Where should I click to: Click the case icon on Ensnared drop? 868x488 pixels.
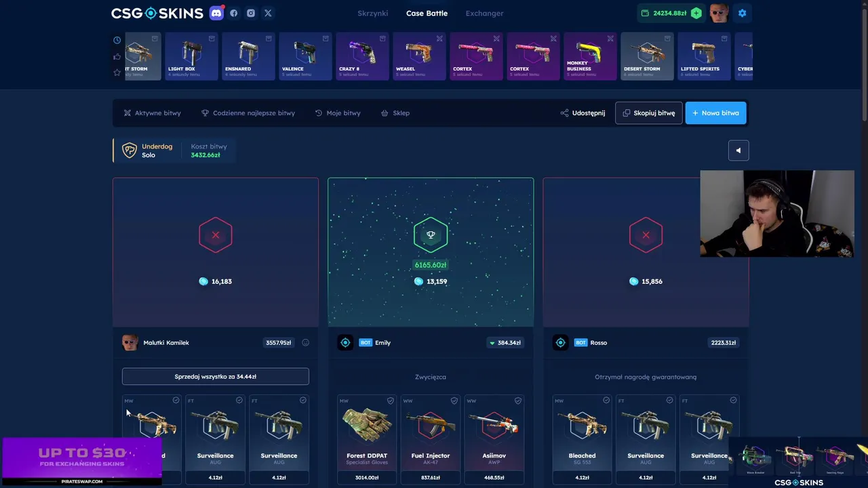pyautogui.click(x=269, y=39)
